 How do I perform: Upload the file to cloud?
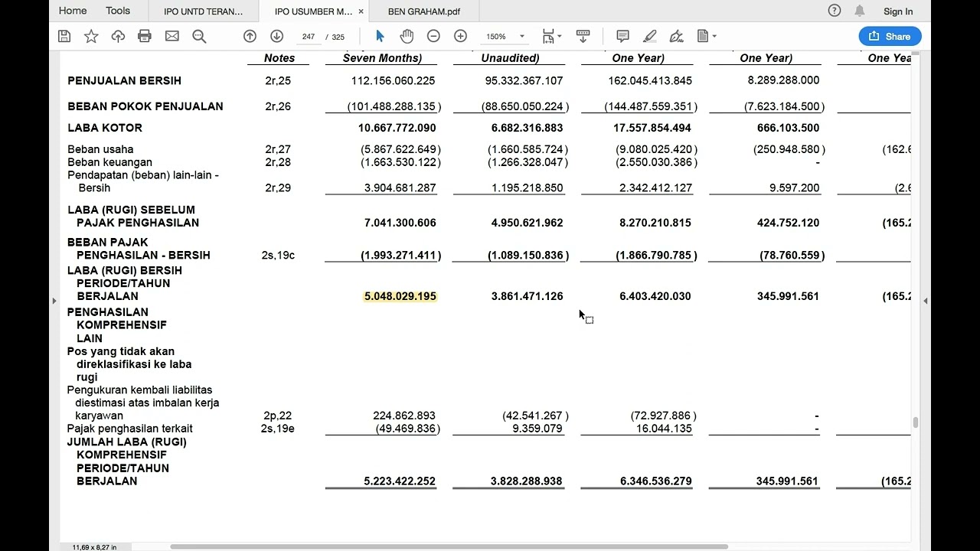coord(118,36)
